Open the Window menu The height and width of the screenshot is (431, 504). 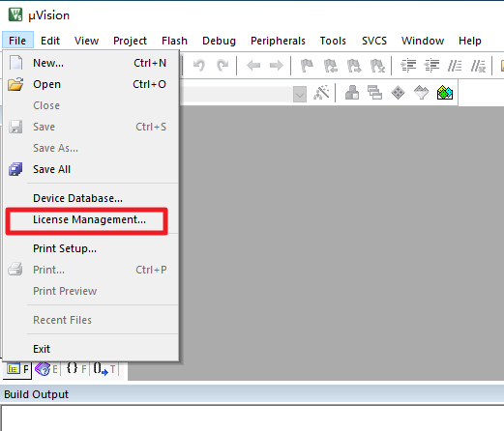coord(423,41)
